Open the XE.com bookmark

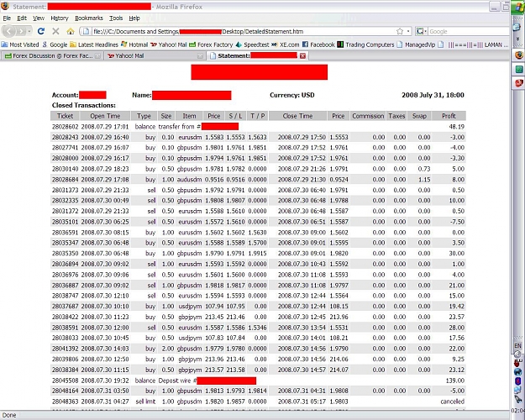[x=286, y=45]
